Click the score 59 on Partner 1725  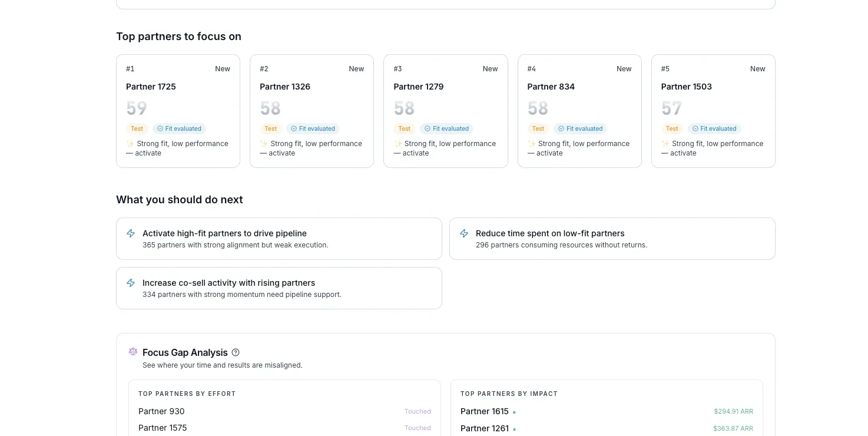click(137, 108)
